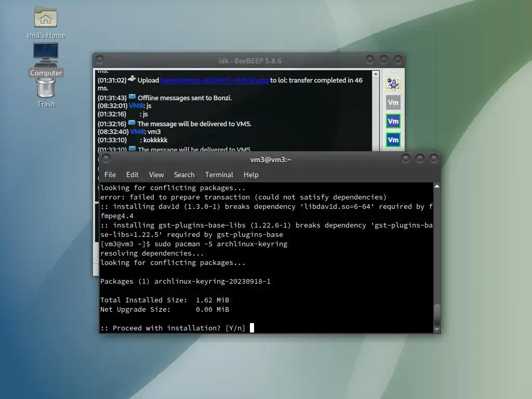532x399 pixels.
Task: Close the BeeBEEP window
Action: [x=398, y=60]
